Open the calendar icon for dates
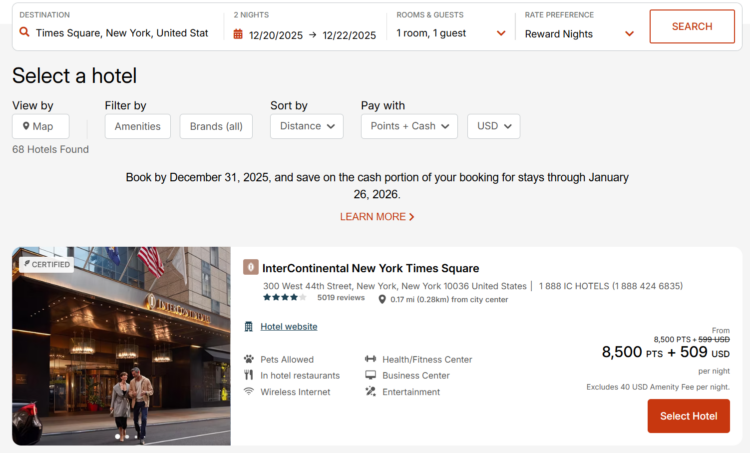Screen dimensions: 750x453 pos(238,34)
